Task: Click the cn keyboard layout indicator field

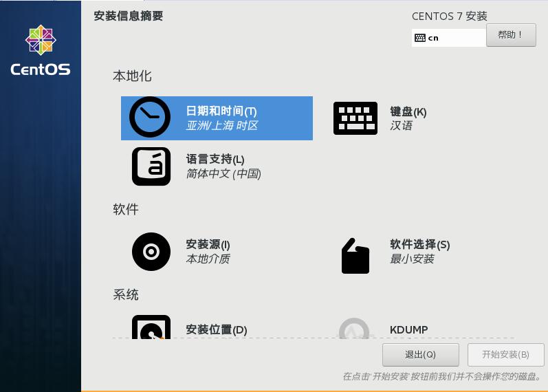Action: [449, 38]
